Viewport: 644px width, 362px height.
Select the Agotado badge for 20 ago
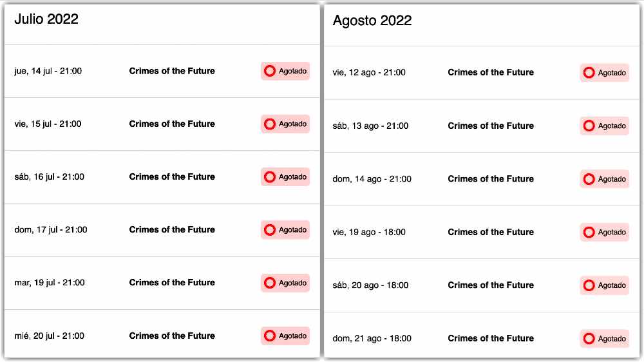(605, 285)
